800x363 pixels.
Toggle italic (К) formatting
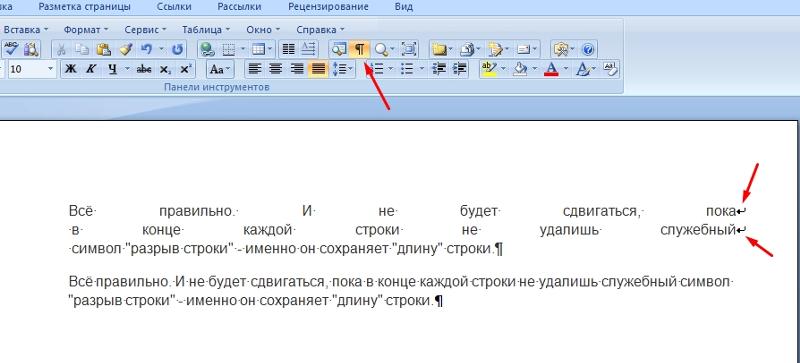[91, 69]
